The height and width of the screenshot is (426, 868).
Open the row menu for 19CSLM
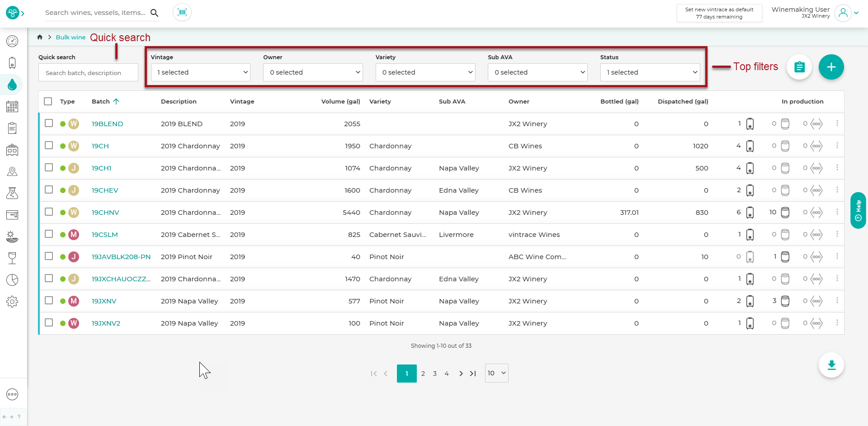837,234
